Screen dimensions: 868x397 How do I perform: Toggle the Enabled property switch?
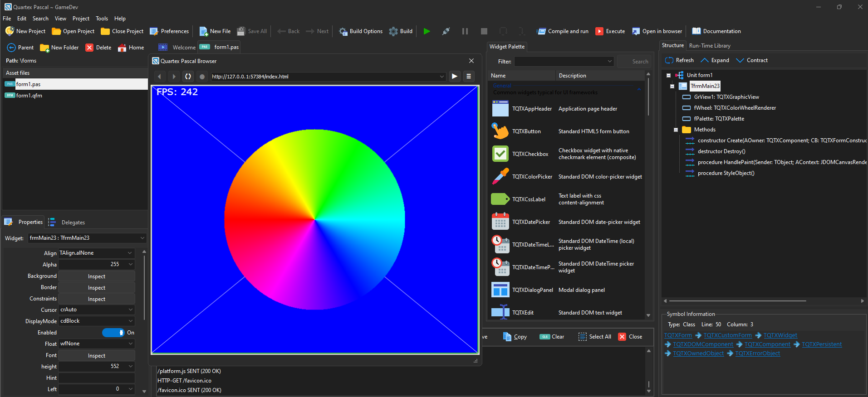(x=113, y=333)
